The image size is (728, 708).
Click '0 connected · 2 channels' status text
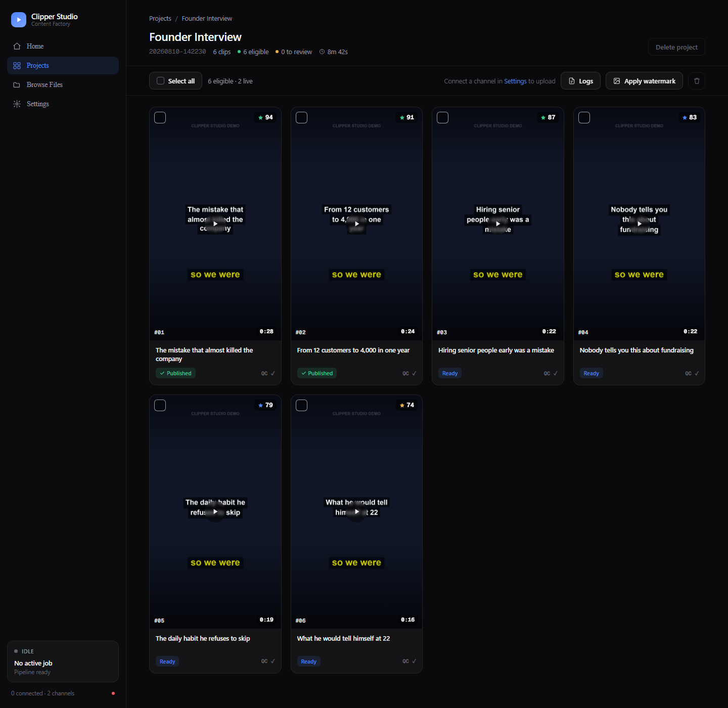tap(42, 693)
